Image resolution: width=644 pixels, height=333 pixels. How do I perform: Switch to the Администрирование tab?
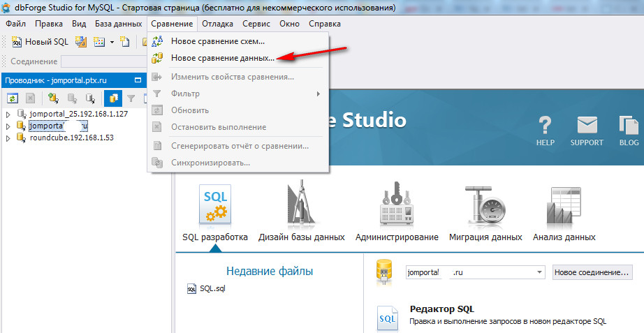pos(397,212)
